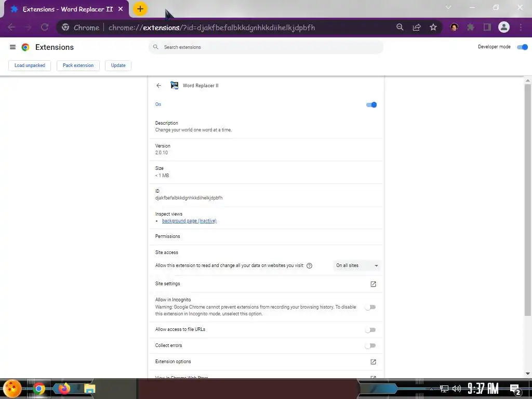
Task: Enable Allow in Incognito toggle
Action: (370, 307)
